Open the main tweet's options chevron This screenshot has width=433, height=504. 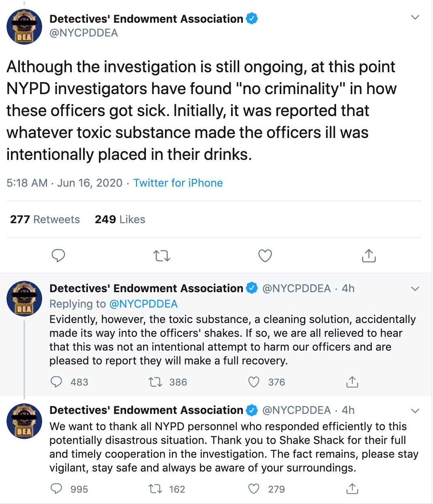[415, 17]
